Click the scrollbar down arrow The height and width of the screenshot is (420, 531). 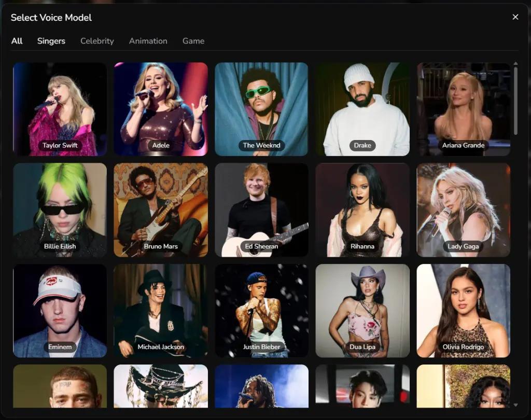(x=515, y=405)
